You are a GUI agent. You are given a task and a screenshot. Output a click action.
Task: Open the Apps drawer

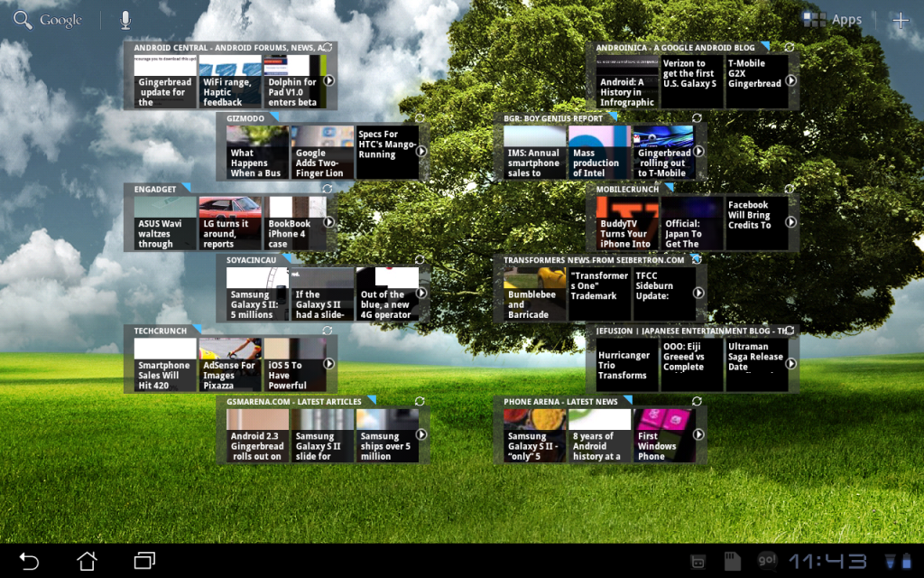pyautogui.click(x=834, y=20)
